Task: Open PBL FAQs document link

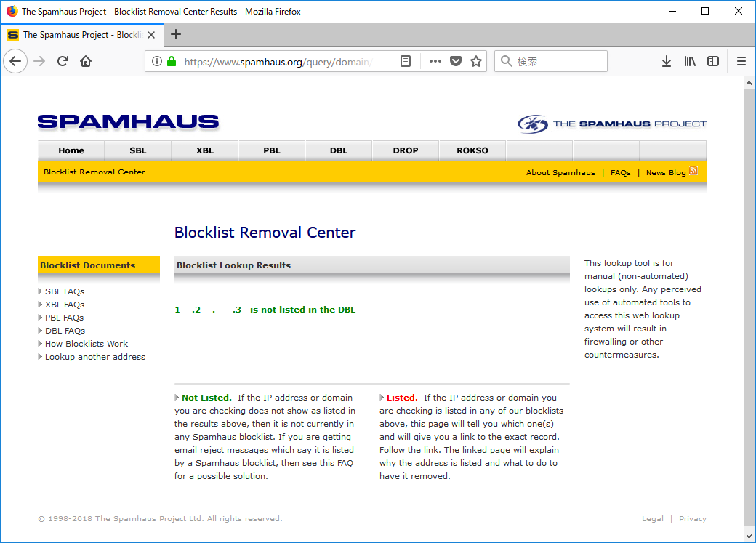Action: pos(64,318)
